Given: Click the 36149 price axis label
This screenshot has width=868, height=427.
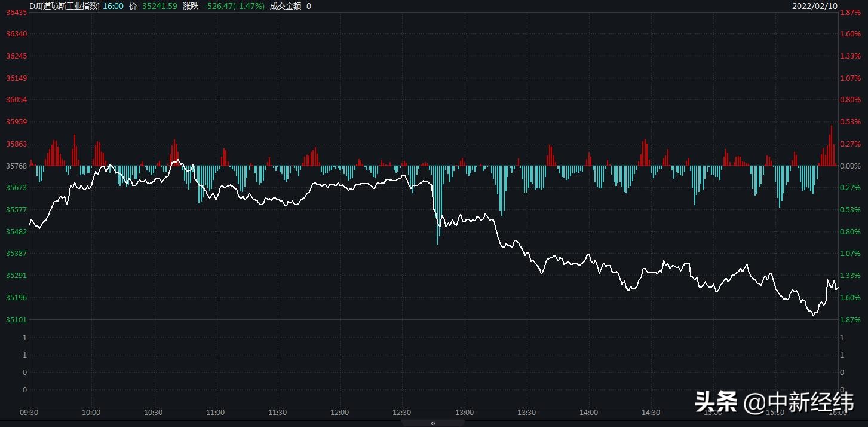Looking at the screenshot, I should [x=16, y=78].
